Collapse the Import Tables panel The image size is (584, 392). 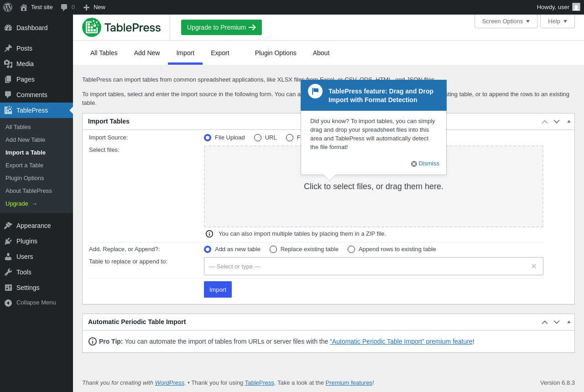tap(569, 121)
